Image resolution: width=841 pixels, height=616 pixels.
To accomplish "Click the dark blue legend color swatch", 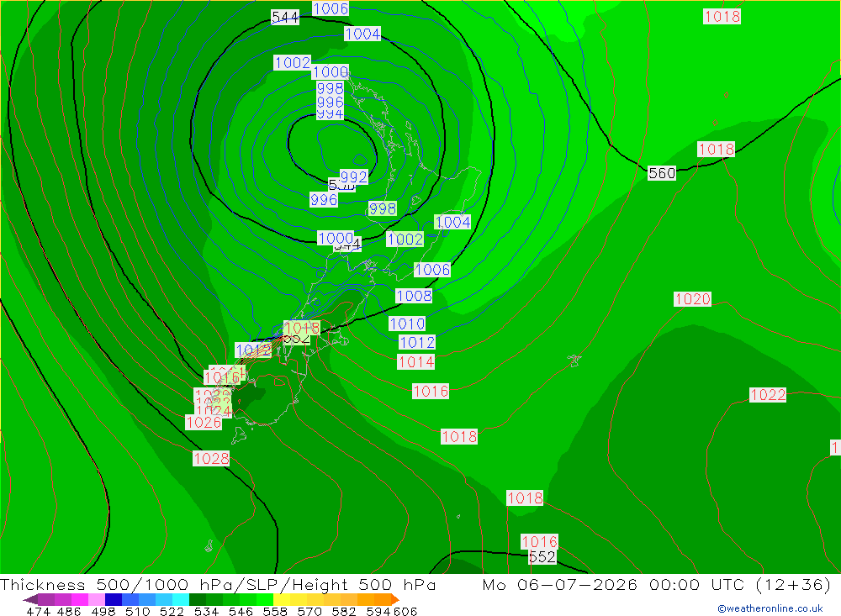I will click(114, 599).
